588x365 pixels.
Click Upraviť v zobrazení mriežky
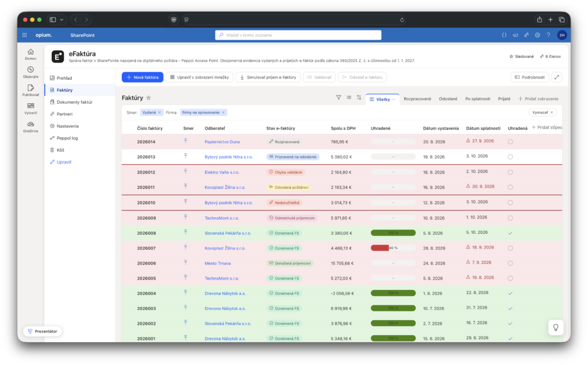[x=199, y=77]
